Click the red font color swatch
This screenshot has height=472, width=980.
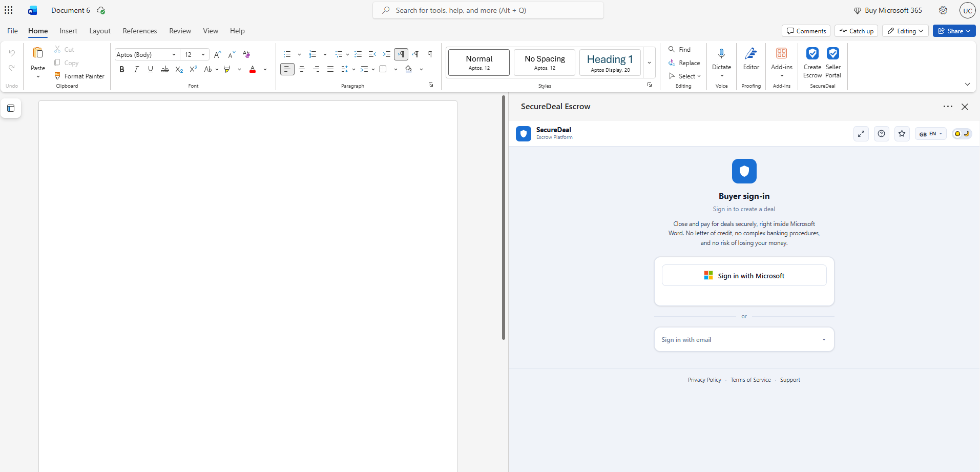[x=253, y=69]
